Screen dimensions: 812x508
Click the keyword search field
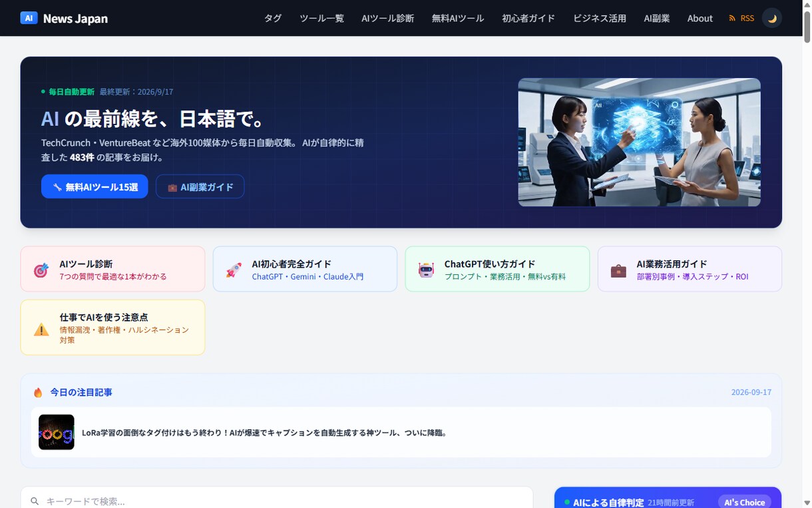pyautogui.click(x=277, y=501)
